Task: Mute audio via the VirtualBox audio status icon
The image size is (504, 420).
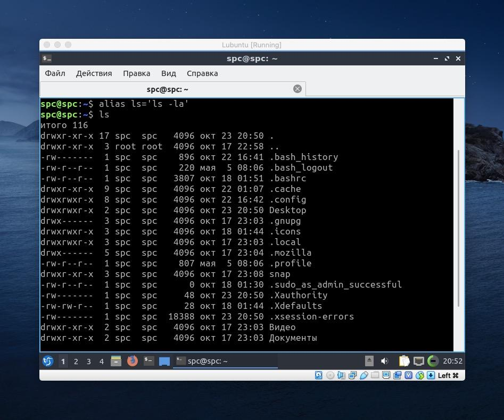Action: tap(340, 375)
